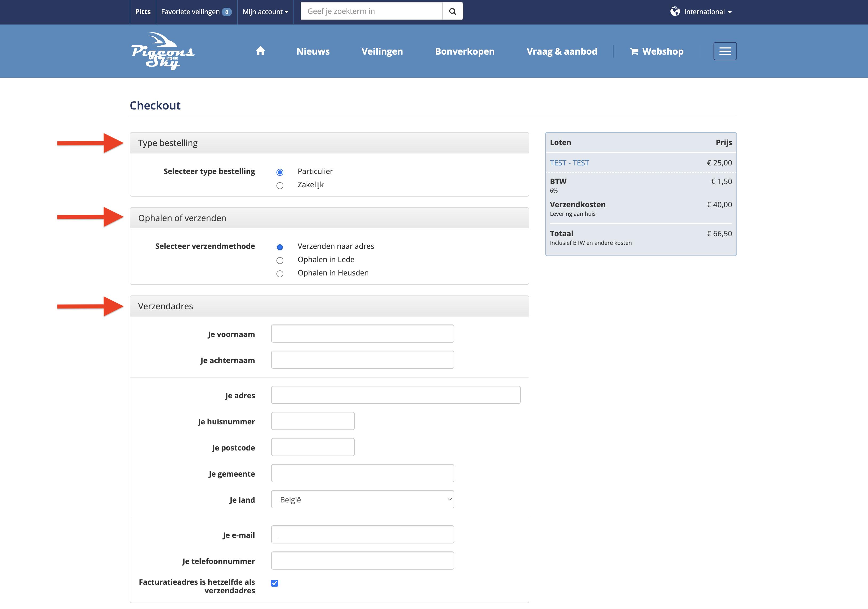Screen dimensions: 868x609
Task: Click inside the search term field
Action: click(370, 11)
